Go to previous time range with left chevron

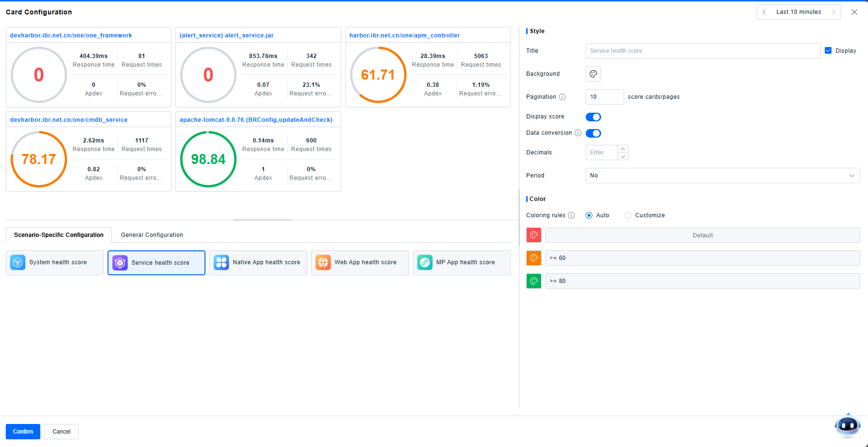click(764, 12)
